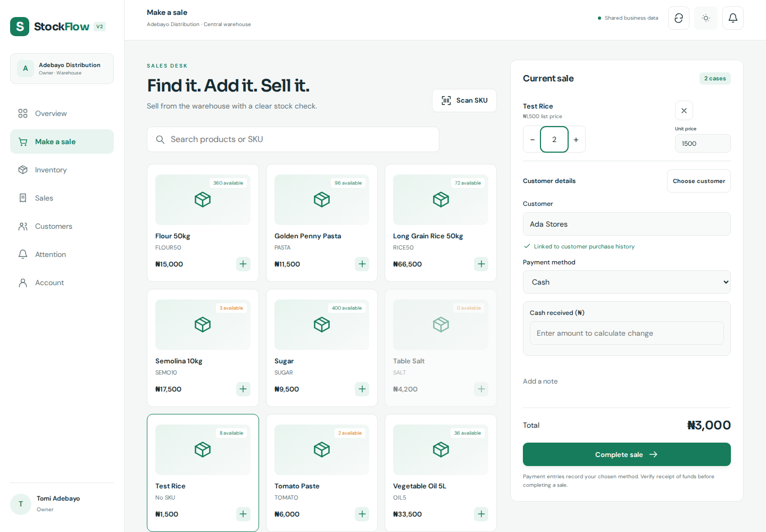Viewport: 766px width, 532px height.
Task: Open the Account page
Action: [x=62, y=282]
